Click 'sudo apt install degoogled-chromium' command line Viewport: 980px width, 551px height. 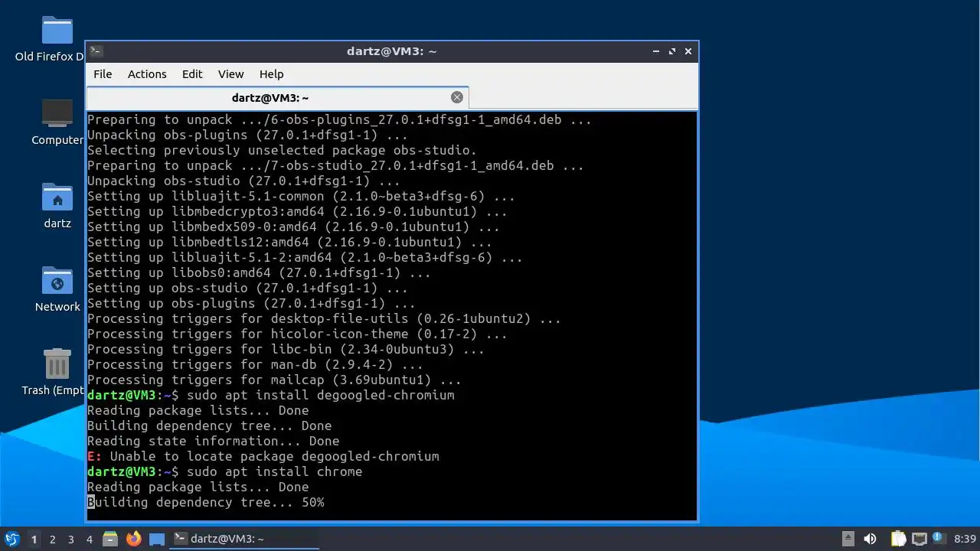pos(321,396)
